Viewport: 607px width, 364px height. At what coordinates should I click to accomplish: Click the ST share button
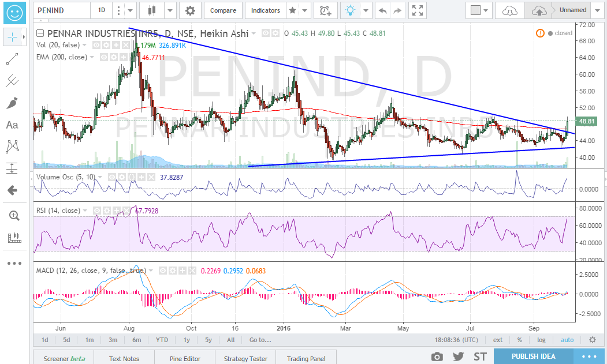click(480, 357)
